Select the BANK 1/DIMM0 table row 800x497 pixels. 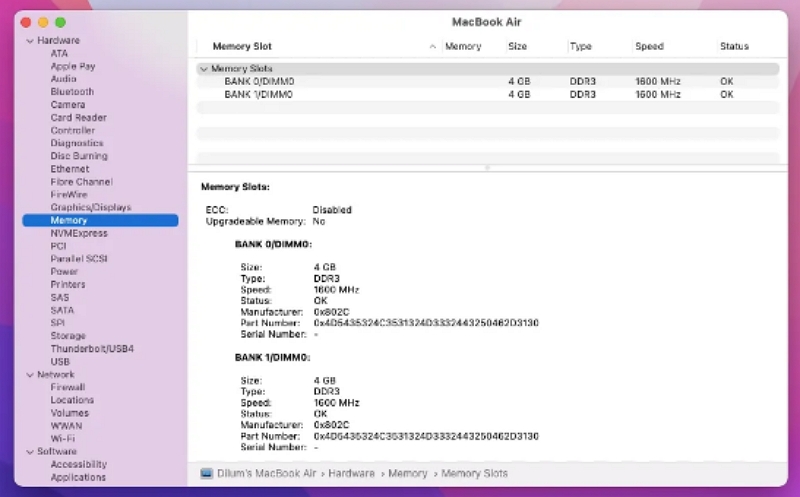click(x=488, y=94)
